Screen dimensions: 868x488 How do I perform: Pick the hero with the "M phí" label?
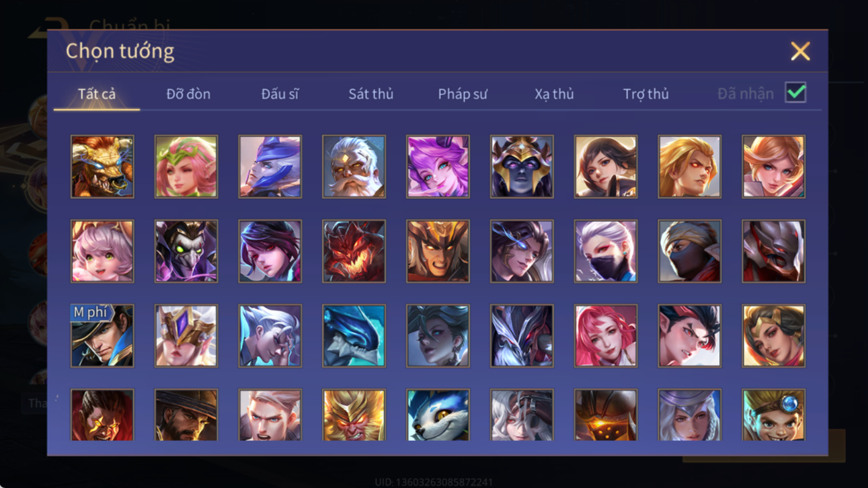(x=102, y=336)
